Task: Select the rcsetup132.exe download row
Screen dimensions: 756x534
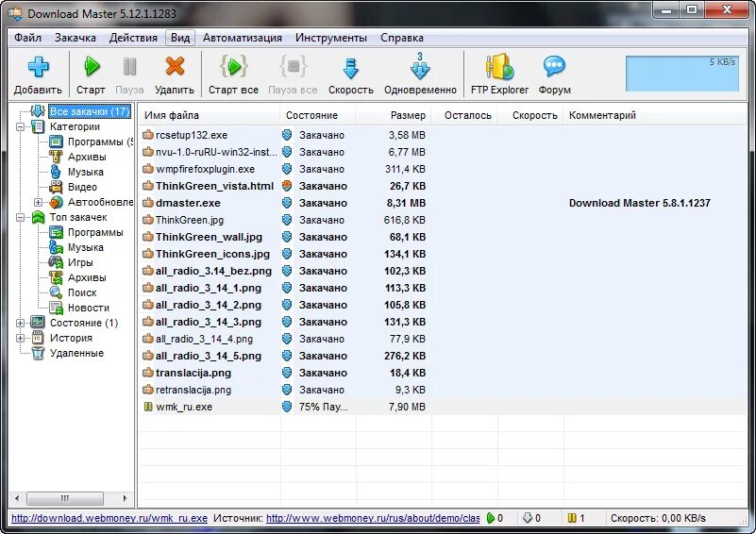Action: (444, 135)
